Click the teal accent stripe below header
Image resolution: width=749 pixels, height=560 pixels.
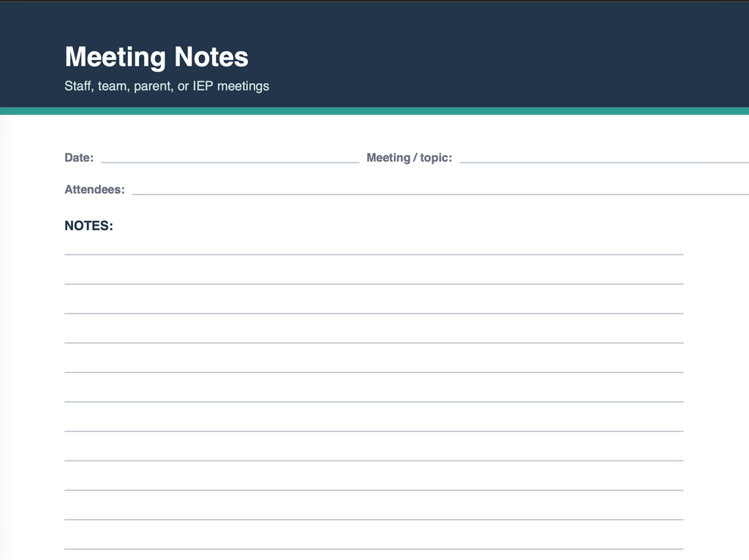pos(374,111)
